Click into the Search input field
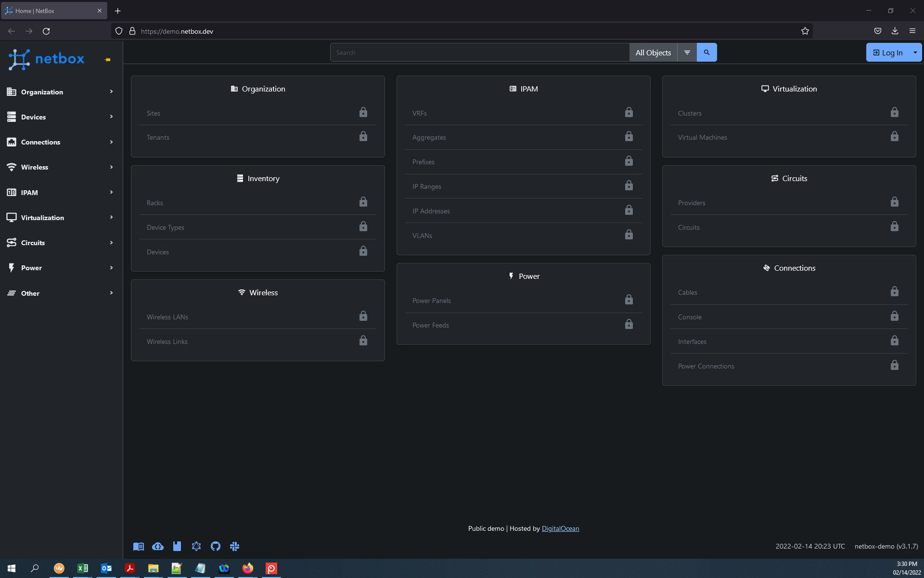The height and width of the screenshot is (578, 924). pos(479,53)
